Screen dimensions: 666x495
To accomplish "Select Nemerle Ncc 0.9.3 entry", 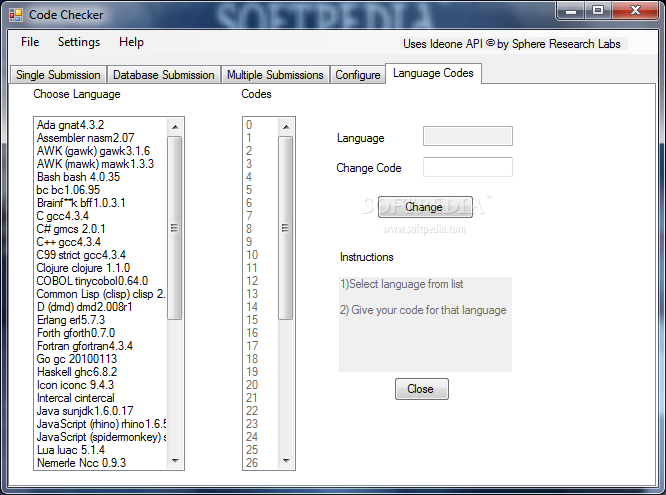I will pos(101,463).
